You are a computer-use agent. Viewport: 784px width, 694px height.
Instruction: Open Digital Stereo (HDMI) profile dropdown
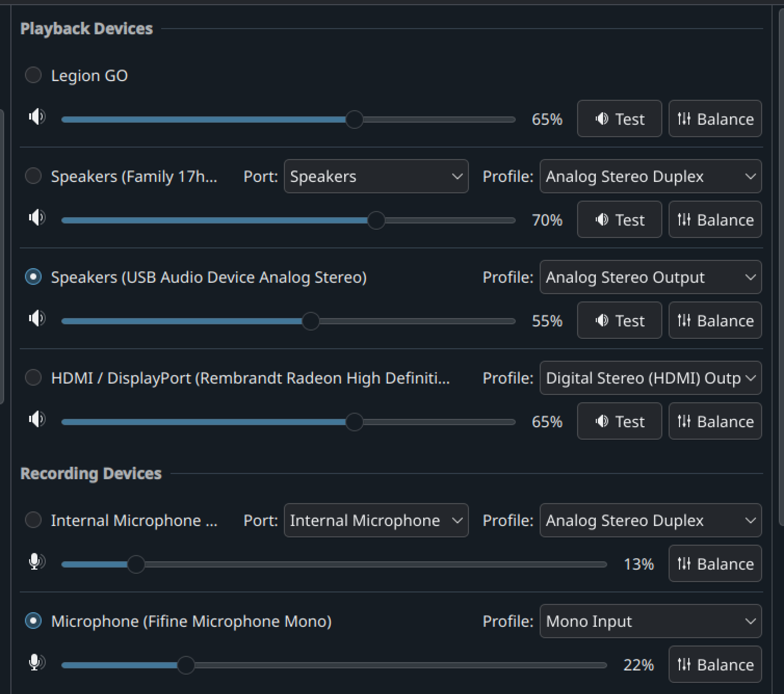(651, 378)
